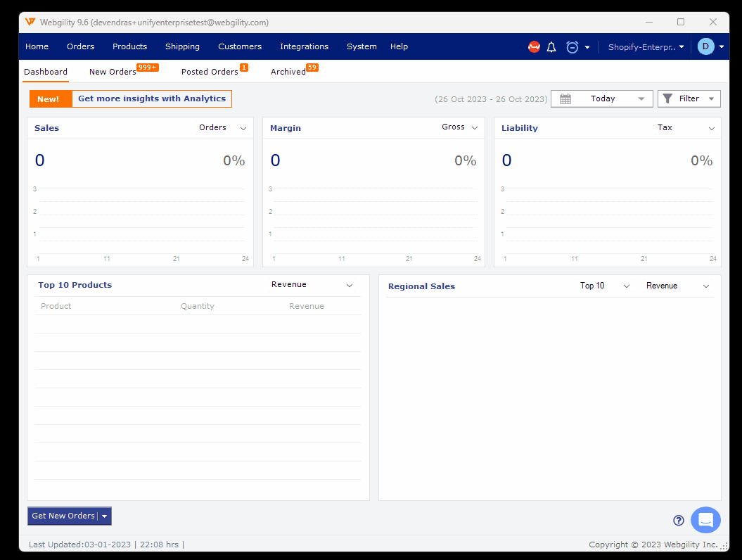Open the Liability Tax dropdown
The image size is (742, 560).
[686, 128]
